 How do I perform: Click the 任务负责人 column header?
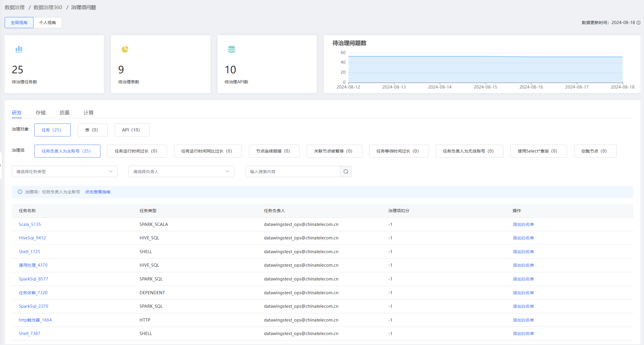[274, 211]
